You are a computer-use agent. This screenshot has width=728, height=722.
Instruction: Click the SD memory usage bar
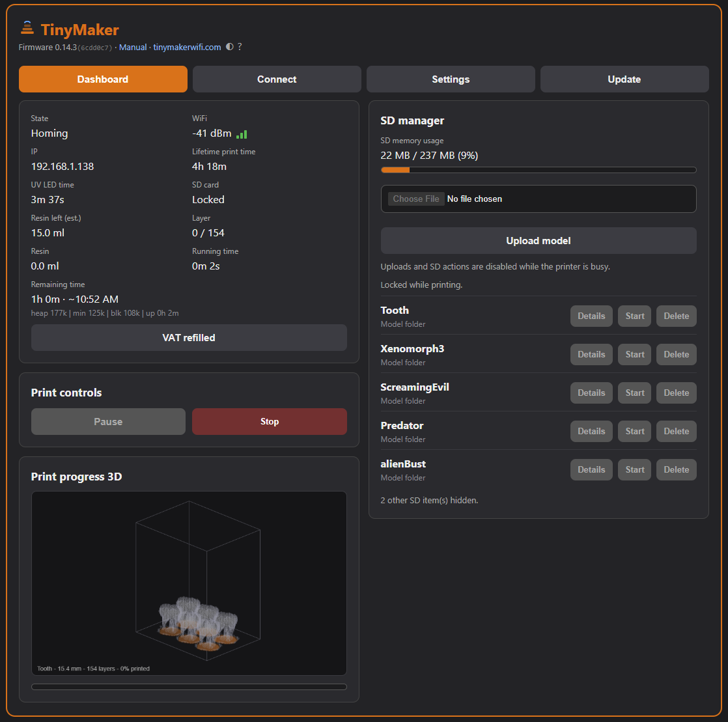tap(539, 170)
